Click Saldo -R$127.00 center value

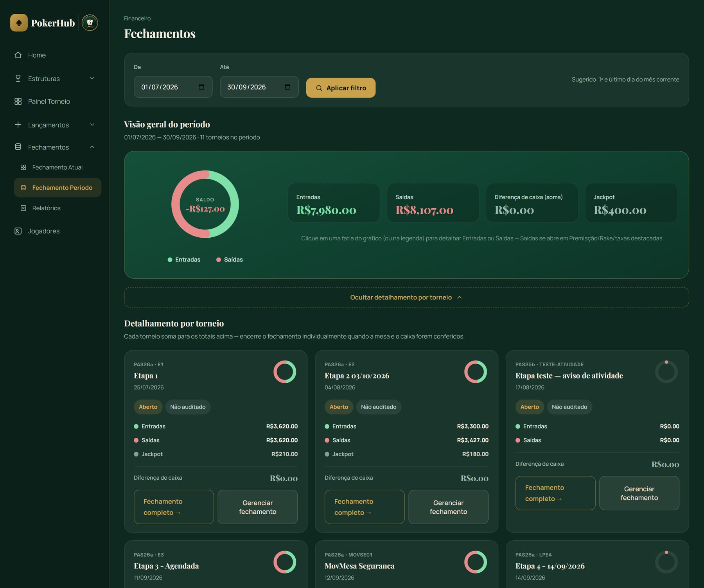click(x=205, y=209)
